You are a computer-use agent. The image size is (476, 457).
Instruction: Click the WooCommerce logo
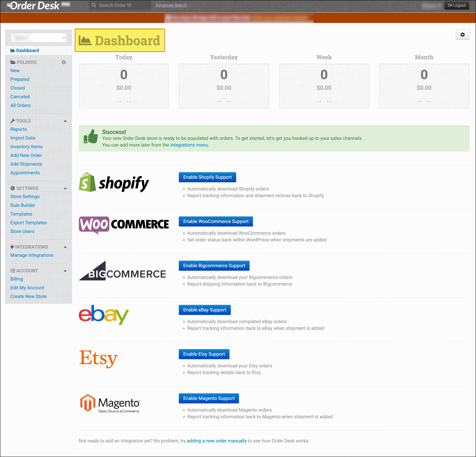point(124,224)
